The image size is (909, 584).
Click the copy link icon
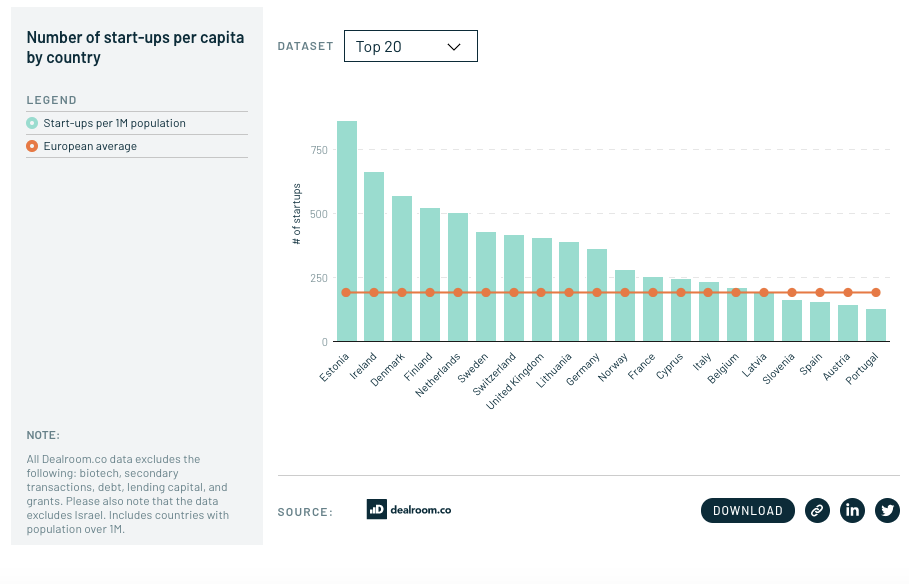tap(817, 510)
